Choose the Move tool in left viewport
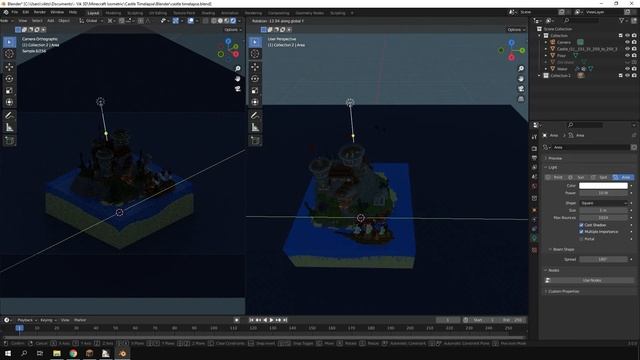640x360 pixels. (9, 67)
